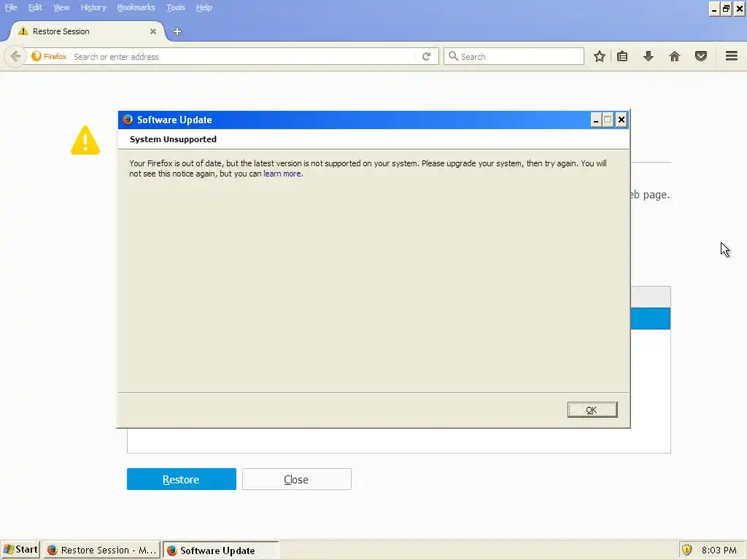Click OK in Software Update dialog
Screen dimensions: 747x560
point(592,410)
